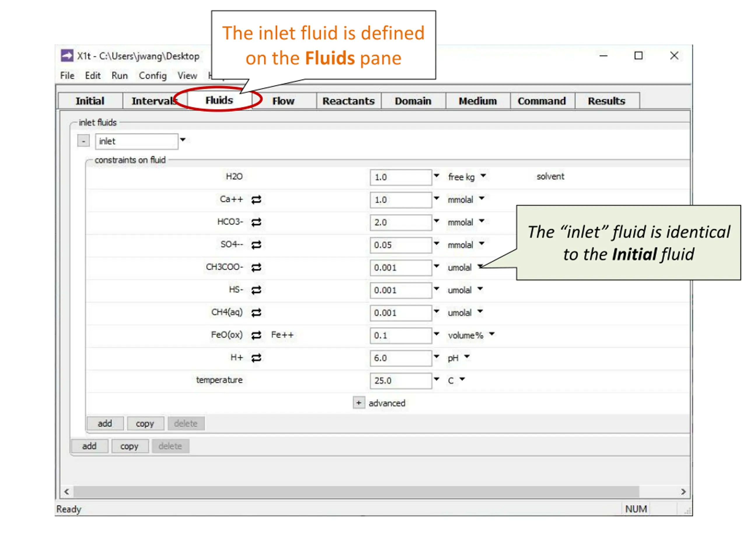The image size is (747, 560).
Task: Click the FeO(ox) value field 0.1
Action: point(401,335)
